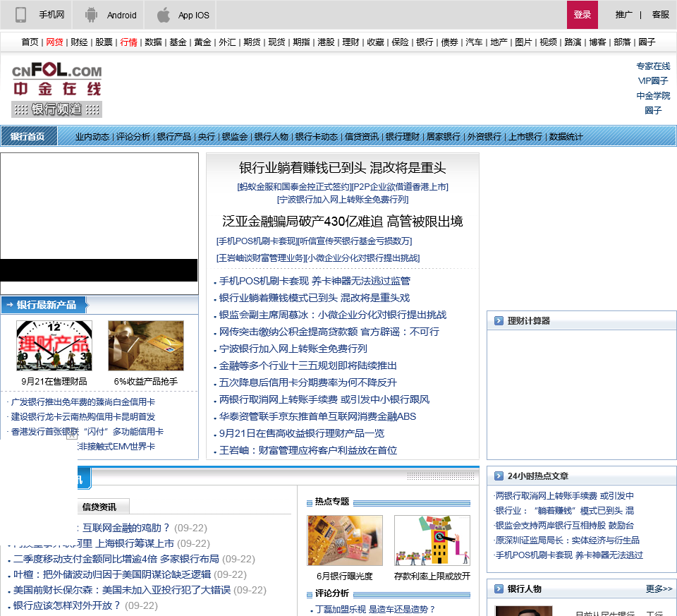Open the 客服 customer service link
Viewport: 677px width, 616px height.
(660, 15)
